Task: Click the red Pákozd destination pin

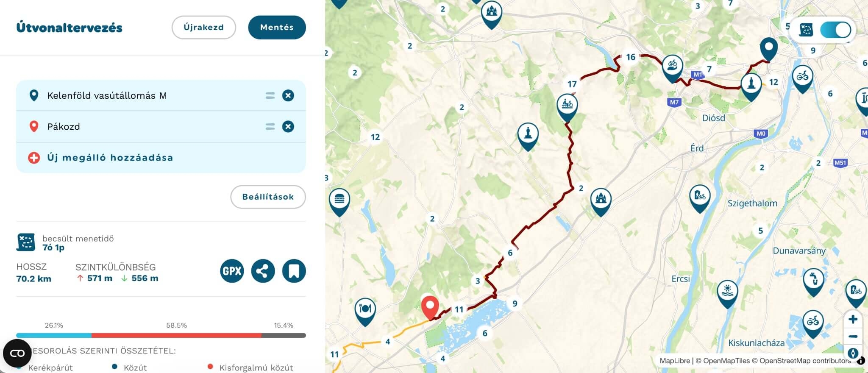Action: pos(430,307)
